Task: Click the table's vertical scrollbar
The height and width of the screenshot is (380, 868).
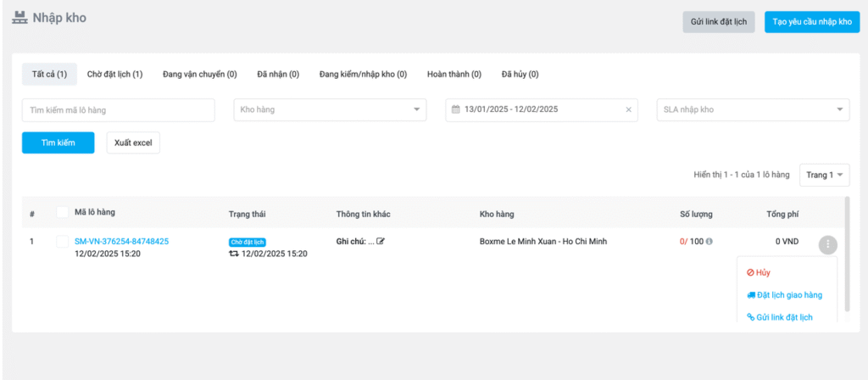Action: [x=847, y=254]
